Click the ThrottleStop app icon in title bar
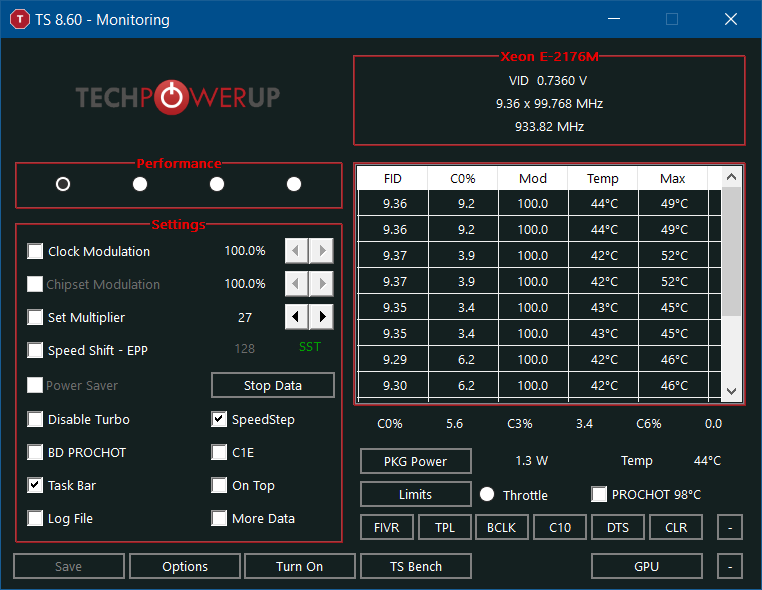Image resolution: width=762 pixels, height=590 pixels. click(20, 19)
